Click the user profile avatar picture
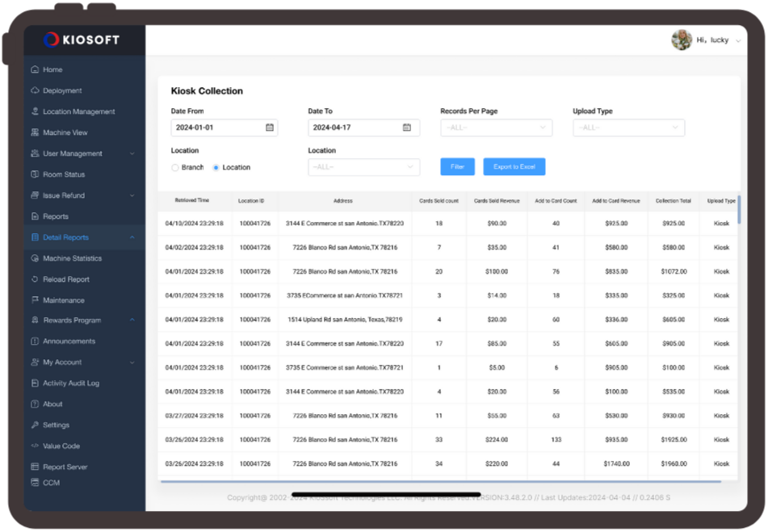768x532 pixels. click(x=682, y=40)
